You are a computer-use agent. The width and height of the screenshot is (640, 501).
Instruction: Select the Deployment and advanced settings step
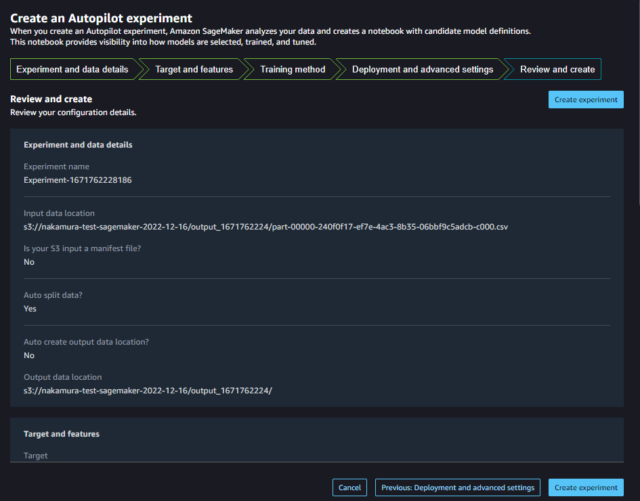tap(422, 69)
